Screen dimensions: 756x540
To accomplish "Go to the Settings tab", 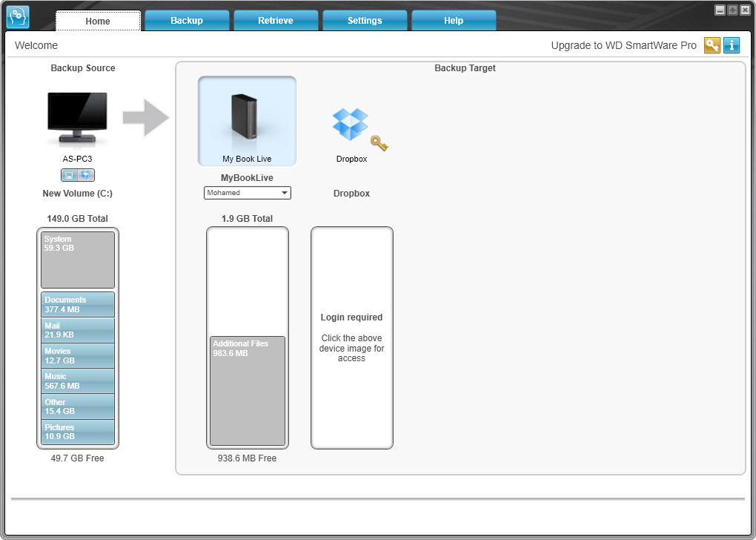I will pyautogui.click(x=365, y=20).
